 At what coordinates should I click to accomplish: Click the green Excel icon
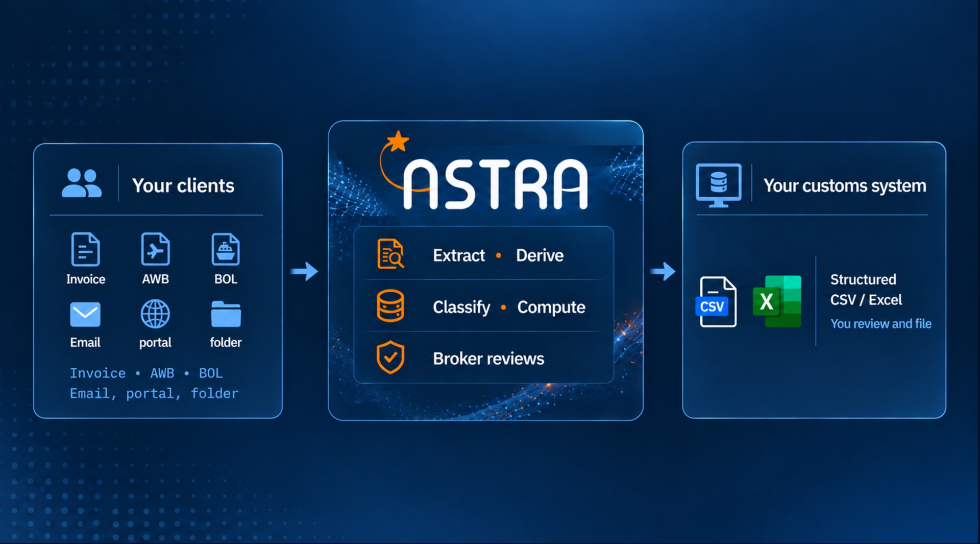pyautogui.click(x=777, y=301)
